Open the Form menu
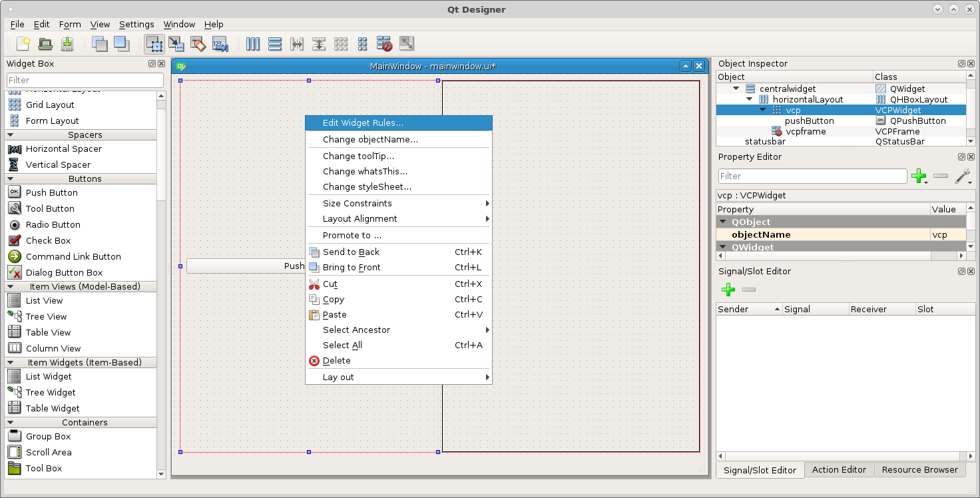980x498 pixels. click(x=70, y=24)
